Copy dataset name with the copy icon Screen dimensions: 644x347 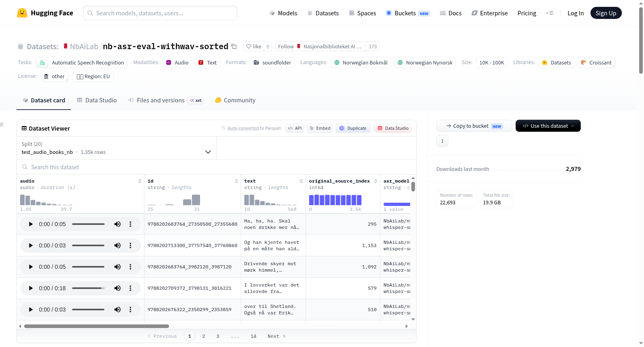pos(234,46)
